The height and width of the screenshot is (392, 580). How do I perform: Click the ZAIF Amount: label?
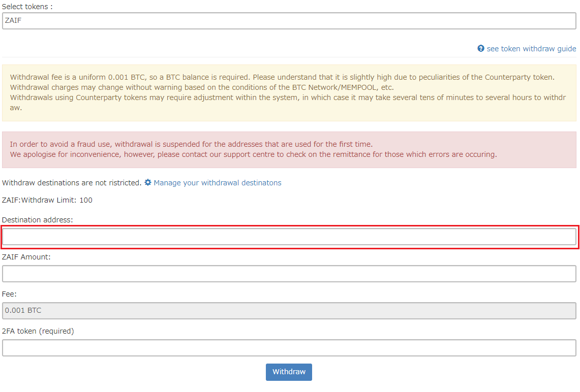point(26,257)
